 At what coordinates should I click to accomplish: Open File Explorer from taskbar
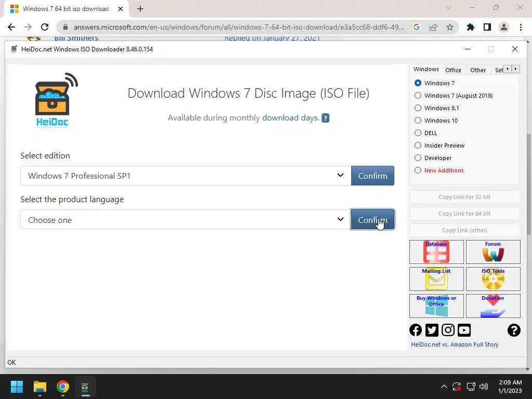pyautogui.click(x=39, y=387)
